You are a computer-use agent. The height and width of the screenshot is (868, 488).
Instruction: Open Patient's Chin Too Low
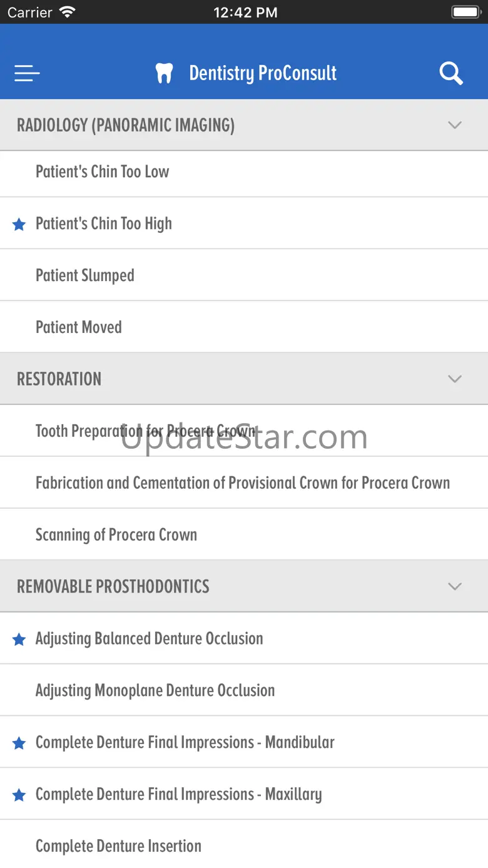(102, 171)
